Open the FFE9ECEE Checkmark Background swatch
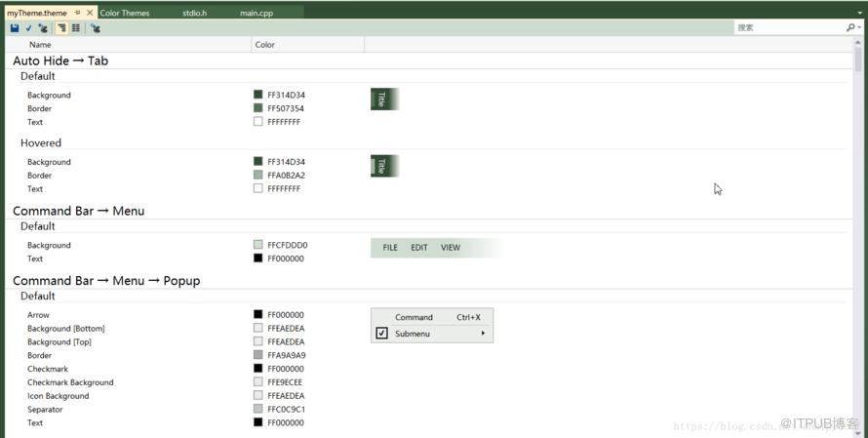 click(x=258, y=382)
